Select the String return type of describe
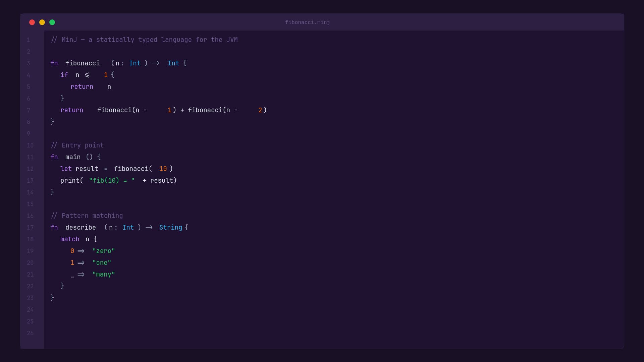644x362 pixels. pyautogui.click(x=171, y=227)
